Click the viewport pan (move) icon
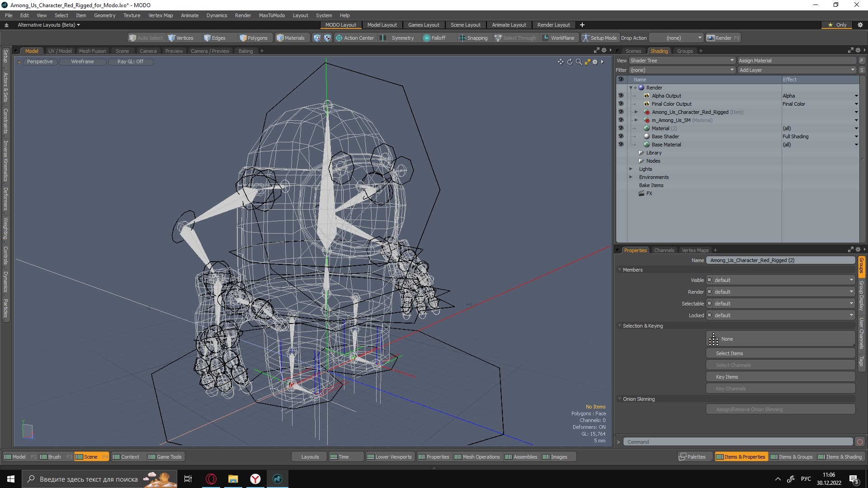The image size is (868, 488). (561, 62)
